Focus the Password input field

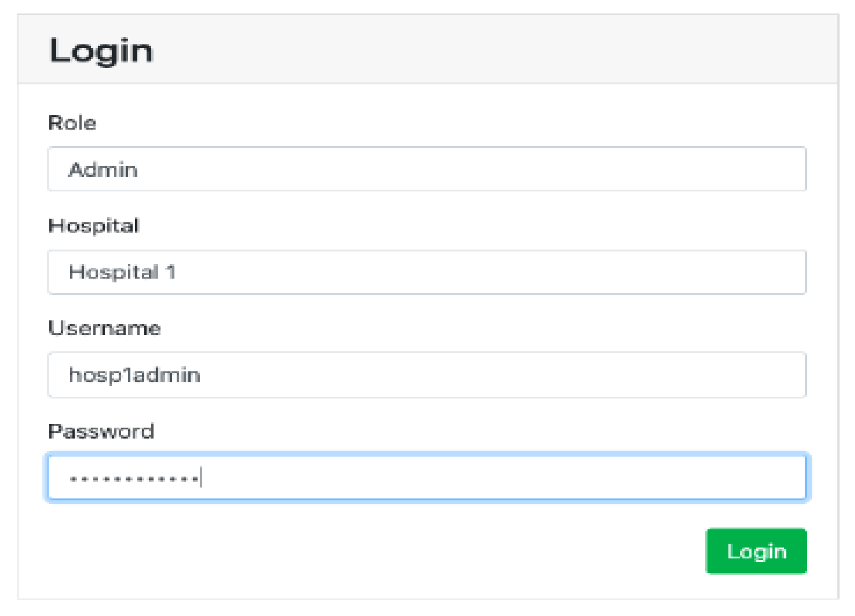(x=426, y=478)
